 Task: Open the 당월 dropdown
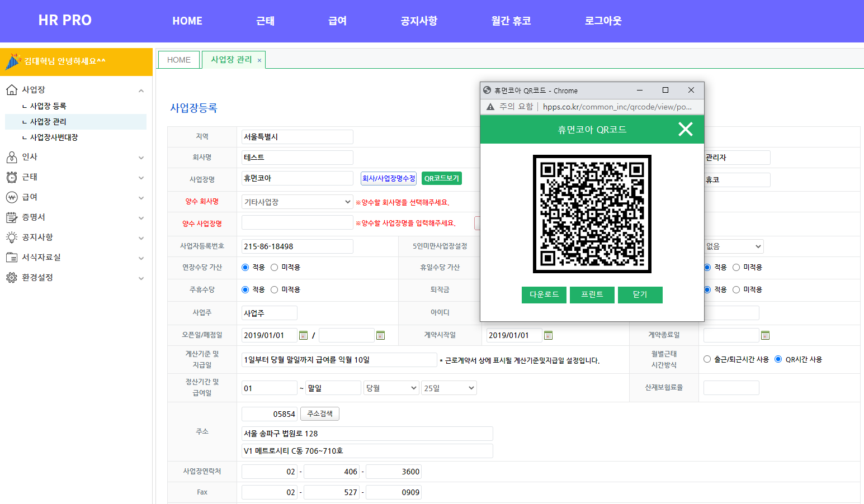tap(391, 388)
